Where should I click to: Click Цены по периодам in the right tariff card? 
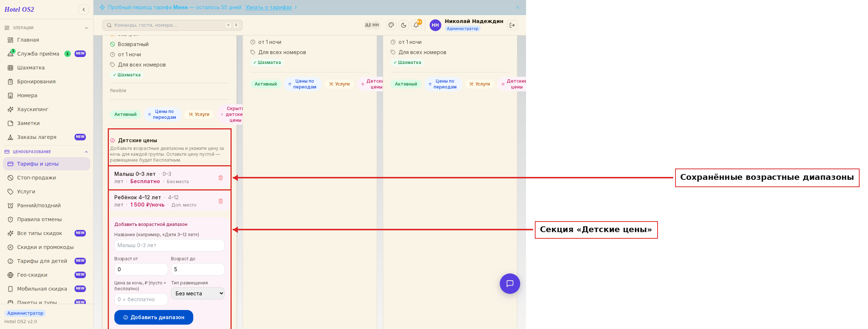pyautogui.click(x=443, y=84)
